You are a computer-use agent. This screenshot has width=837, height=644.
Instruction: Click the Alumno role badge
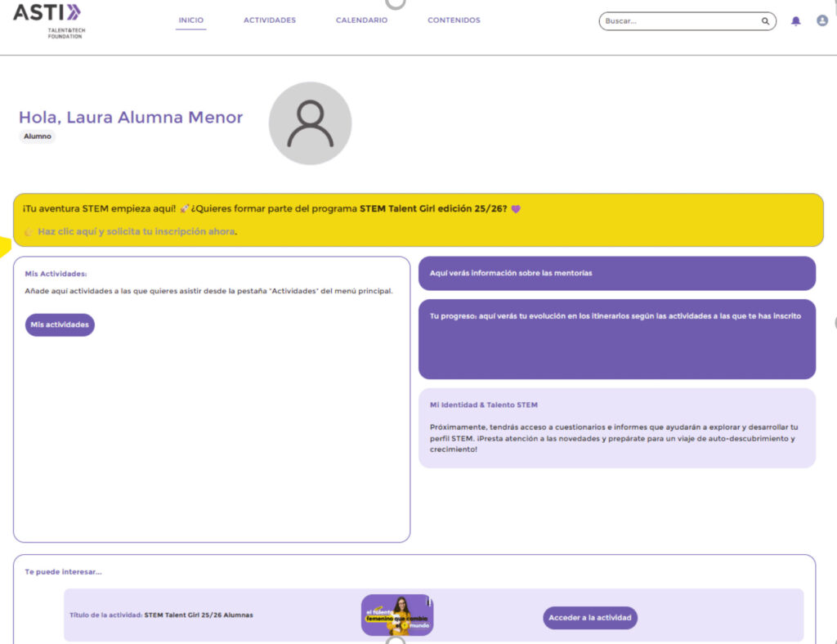38,136
